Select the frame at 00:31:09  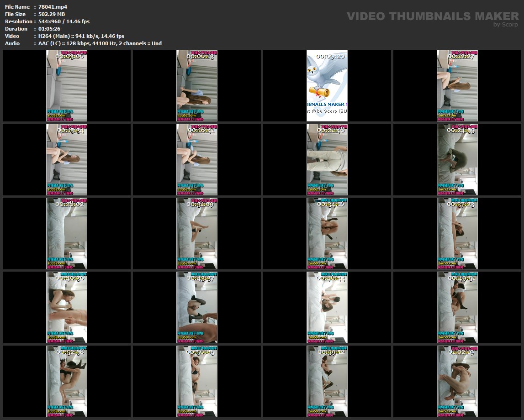click(x=197, y=233)
